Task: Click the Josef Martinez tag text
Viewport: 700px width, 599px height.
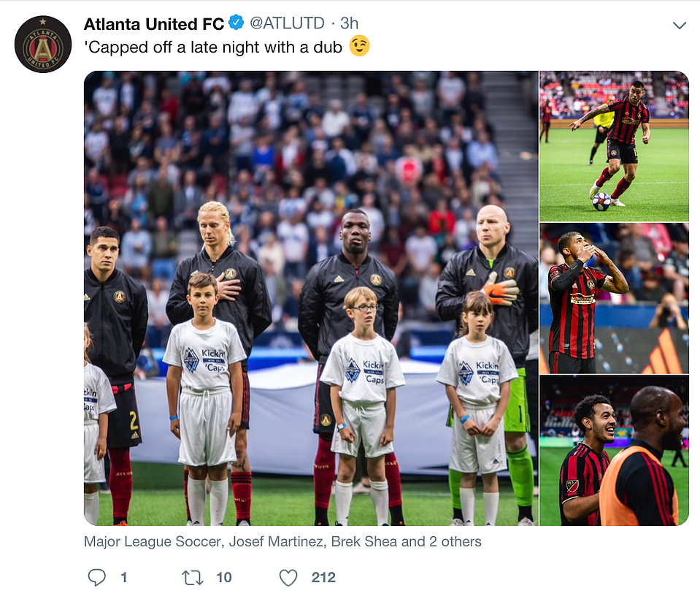Action: point(276,541)
